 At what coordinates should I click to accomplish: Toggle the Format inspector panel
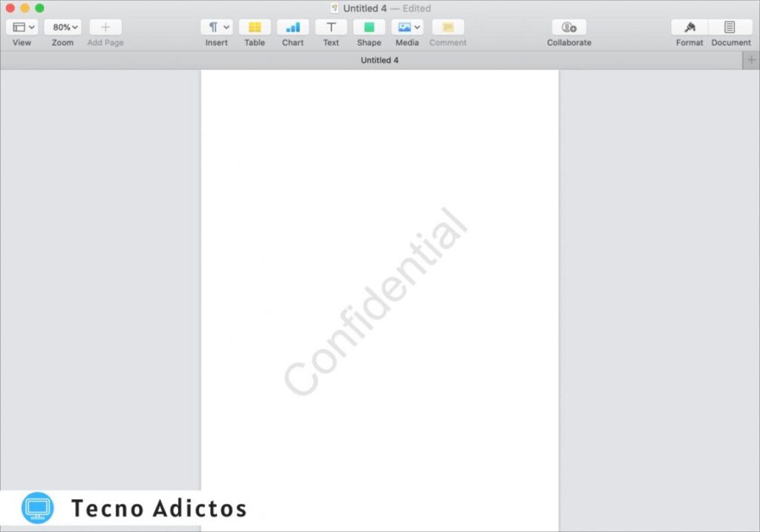point(689,27)
